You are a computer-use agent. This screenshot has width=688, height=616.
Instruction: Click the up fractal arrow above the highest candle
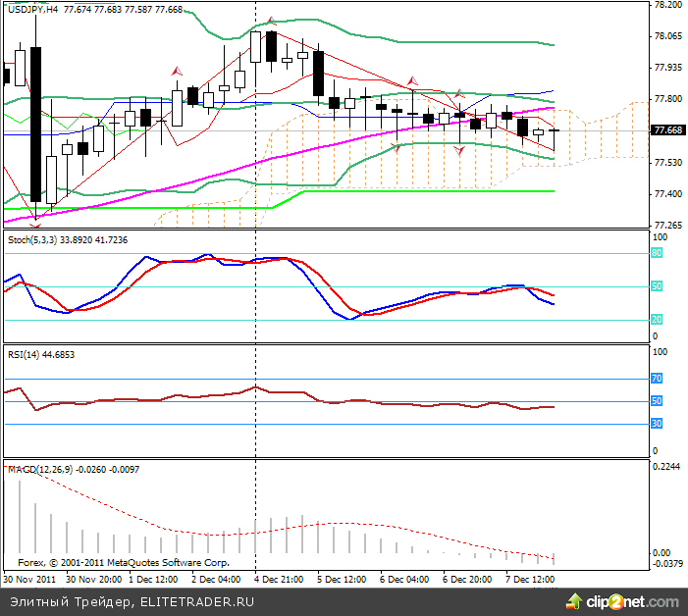click(271, 21)
